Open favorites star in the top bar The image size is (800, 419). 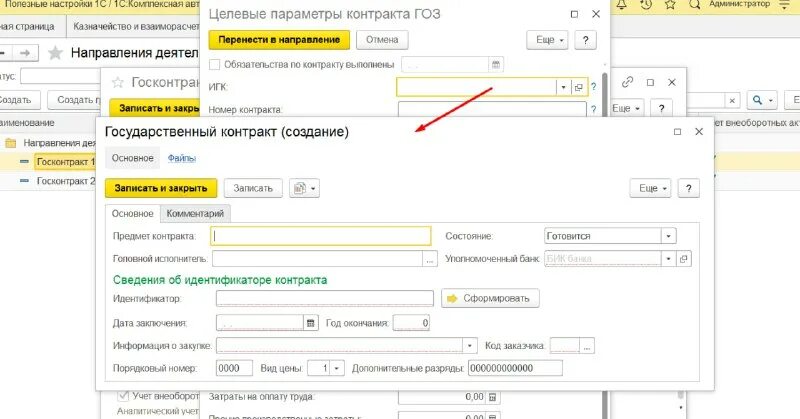coord(670,5)
